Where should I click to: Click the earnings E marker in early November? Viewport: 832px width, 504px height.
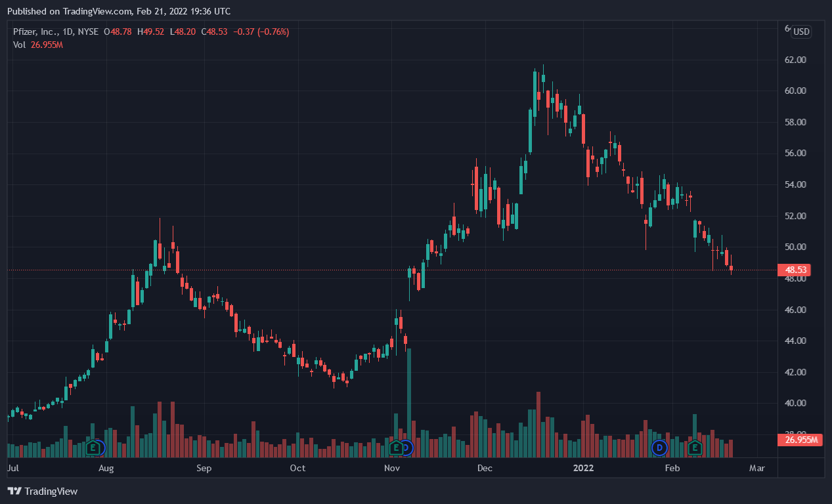[x=396, y=448]
